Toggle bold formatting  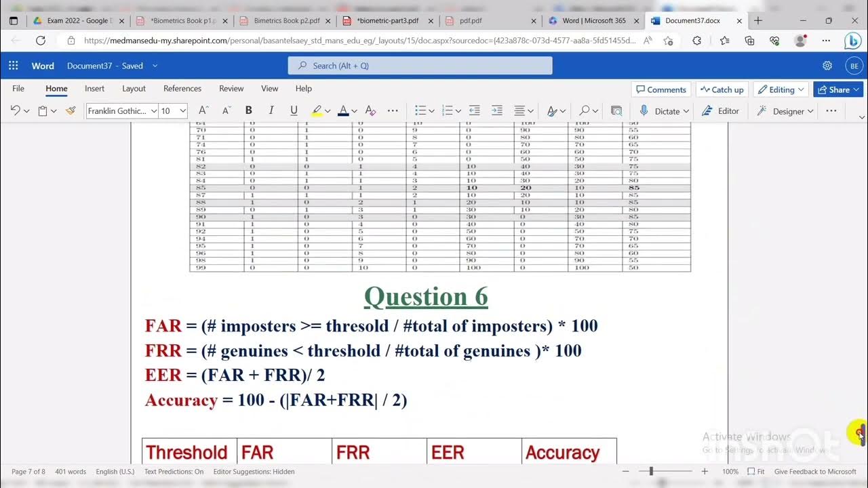coord(249,110)
